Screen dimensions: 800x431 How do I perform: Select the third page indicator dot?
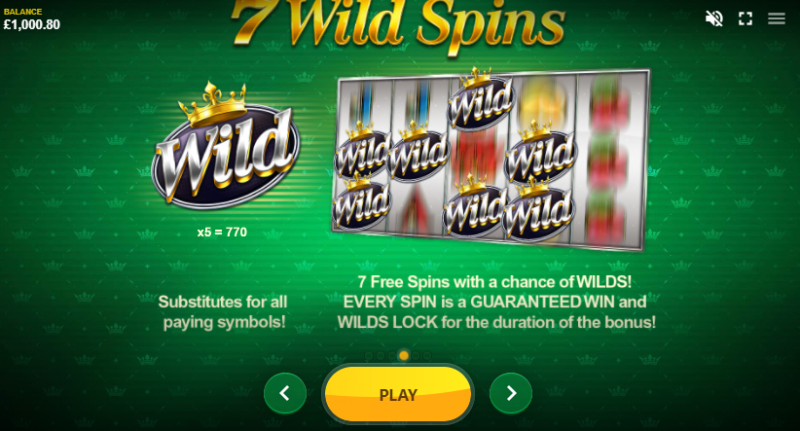tap(392, 356)
